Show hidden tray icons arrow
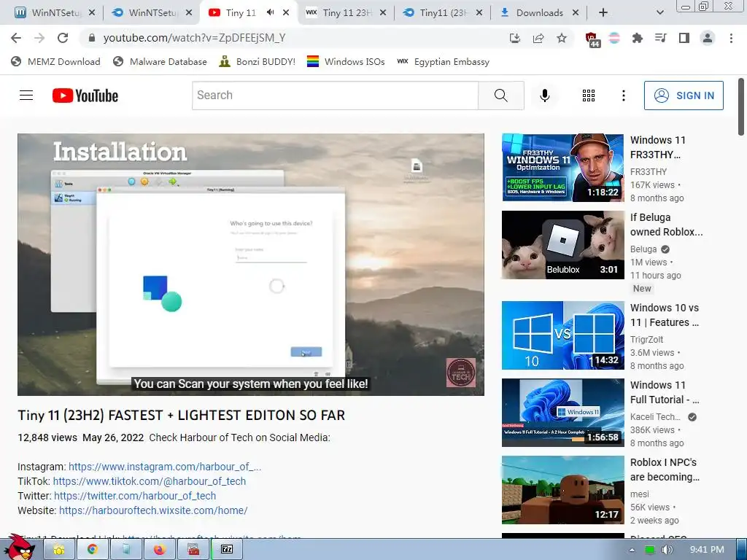 632,550
